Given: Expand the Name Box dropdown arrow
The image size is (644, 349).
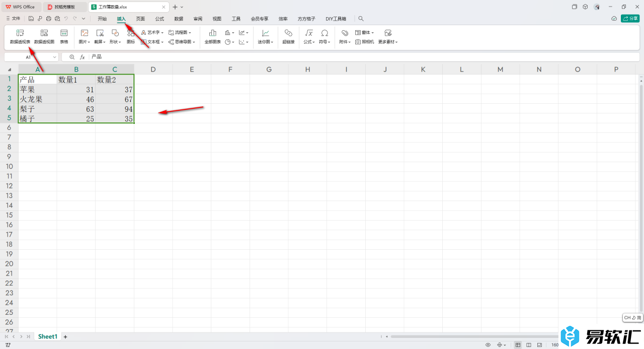Looking at the screenshot, I should pos(54,57).
